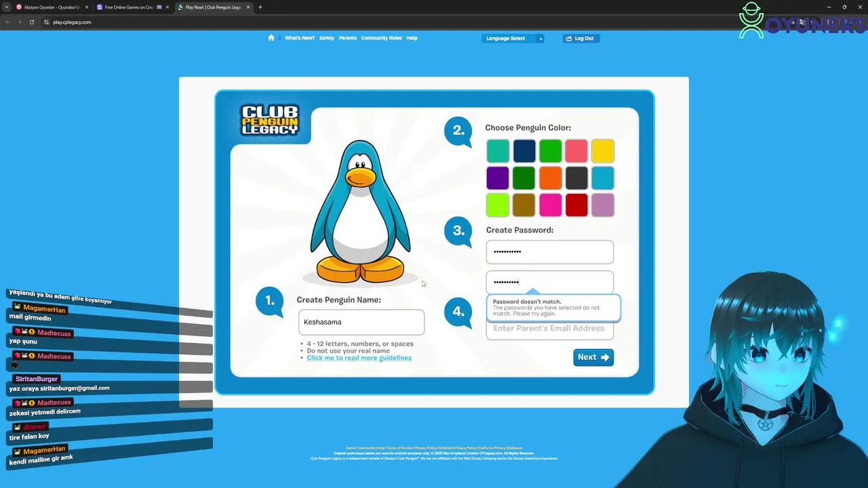The width and height of the screenshot is (868, 488).
Task: Choose the dark green penguin color
Action: click(x=524, y=178)
